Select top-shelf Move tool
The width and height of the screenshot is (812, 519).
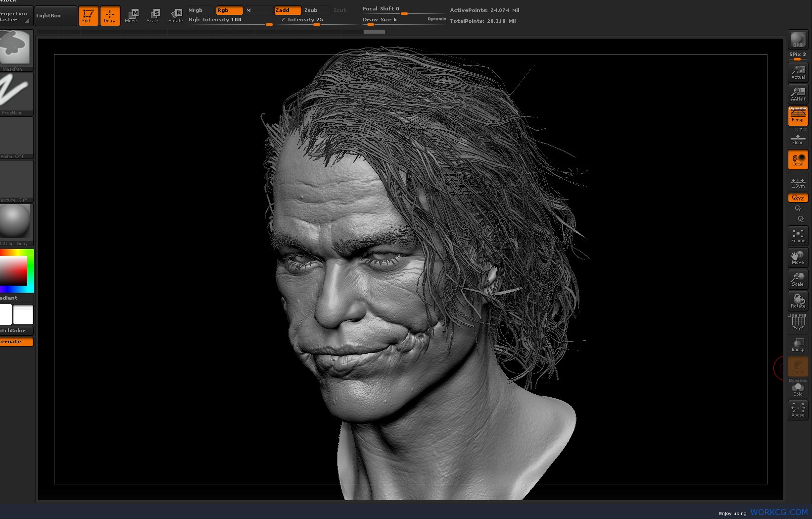coord(131,16)
